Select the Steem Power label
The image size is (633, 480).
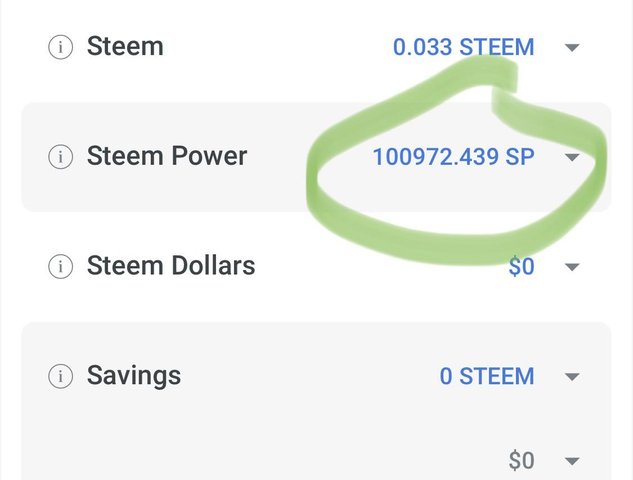166,156
